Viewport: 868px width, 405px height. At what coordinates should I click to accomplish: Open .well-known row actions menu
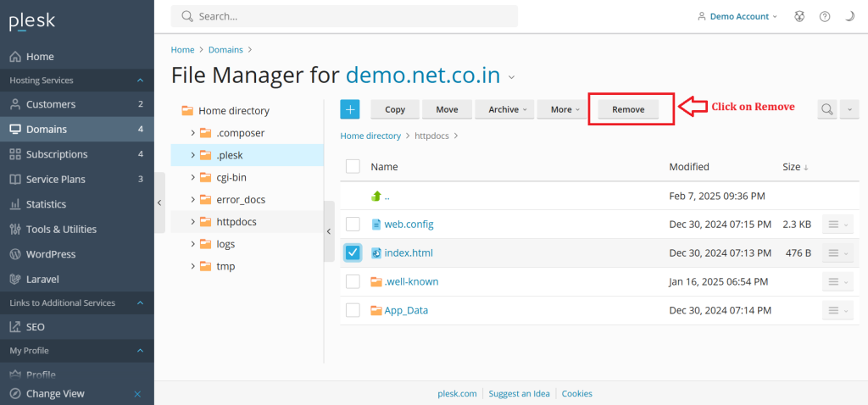(x=837, y=281)
